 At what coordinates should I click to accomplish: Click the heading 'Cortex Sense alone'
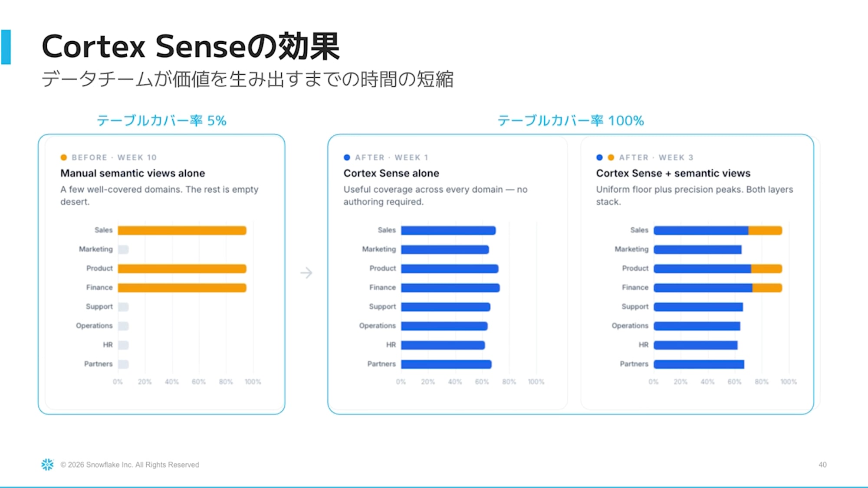pyautogui.click(x=391, y=173)
